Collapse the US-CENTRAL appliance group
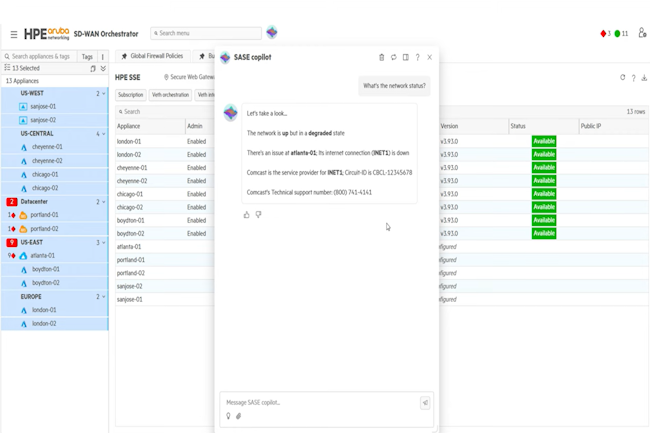The height and width of the screenshot is (433, 650). pos(104,134)
